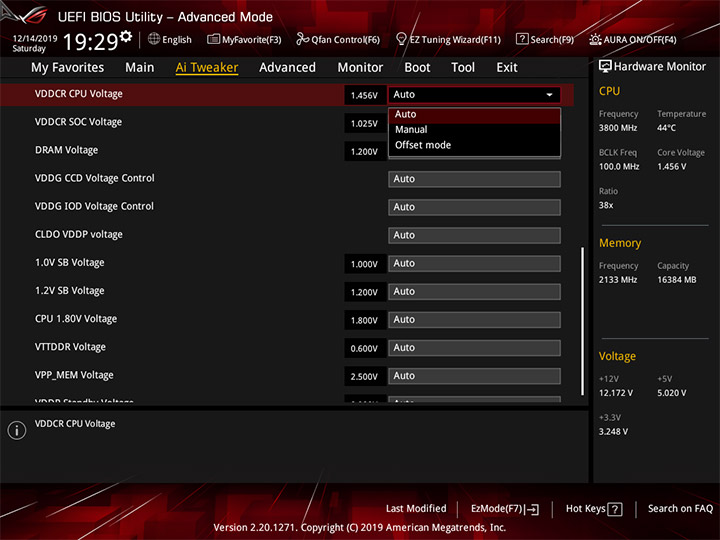The image size is (720, 540).
Task: Open VPP_MEM Voltage Auto field
Action: [474, 376]
